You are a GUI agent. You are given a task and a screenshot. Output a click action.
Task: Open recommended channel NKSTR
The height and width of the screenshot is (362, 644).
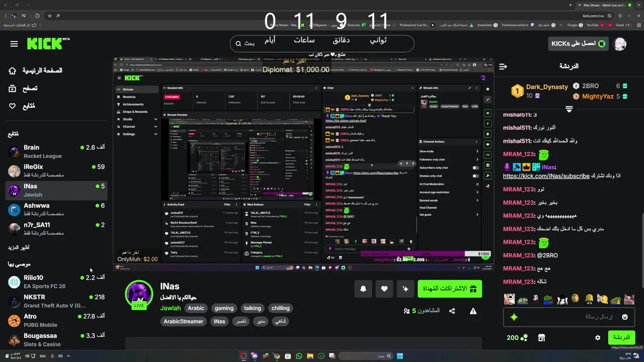click(x=56, y=301)
